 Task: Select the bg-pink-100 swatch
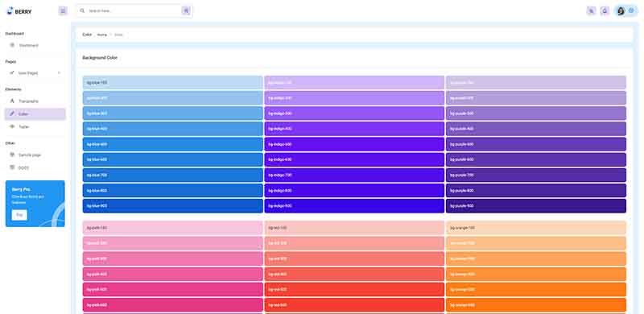[172, 228]
